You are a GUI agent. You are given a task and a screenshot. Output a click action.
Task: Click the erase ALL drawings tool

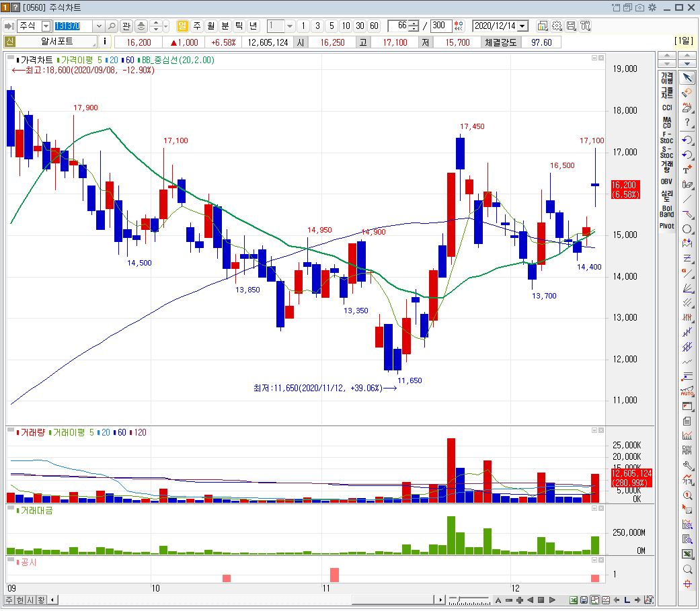coord(687,107)
